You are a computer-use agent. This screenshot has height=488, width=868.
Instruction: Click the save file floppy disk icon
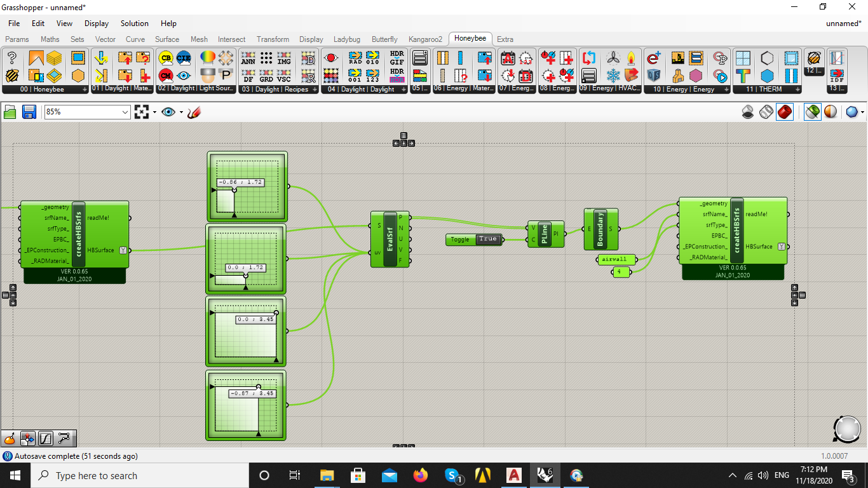click(29, 112)
